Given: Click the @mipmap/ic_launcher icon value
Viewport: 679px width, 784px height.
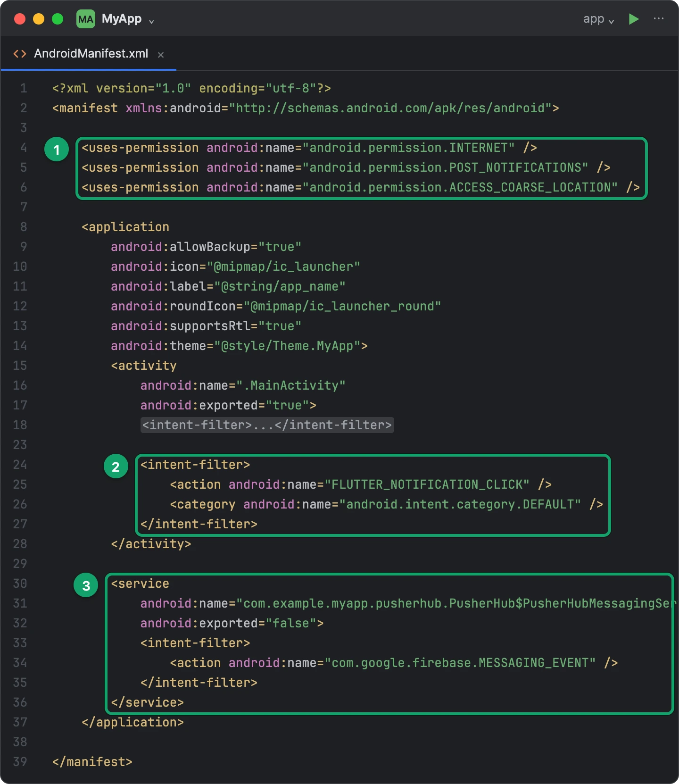Looking at the screenshot, I should 283,267.
